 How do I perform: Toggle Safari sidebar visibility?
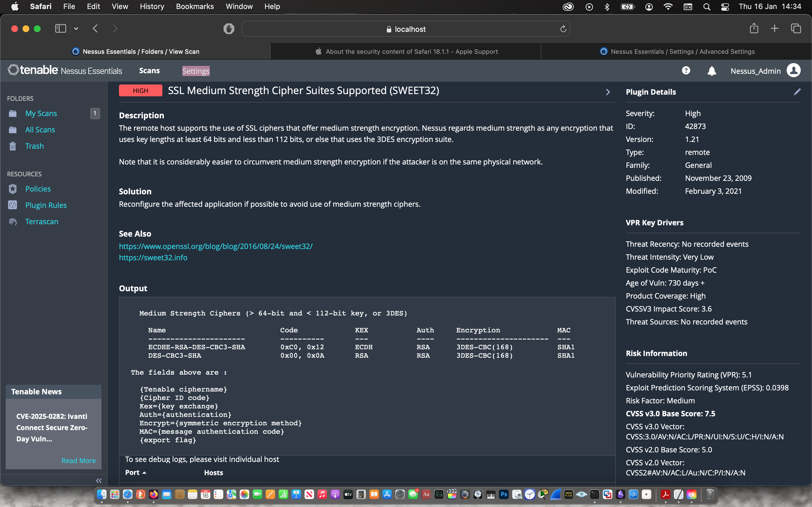tap(60, 29)
